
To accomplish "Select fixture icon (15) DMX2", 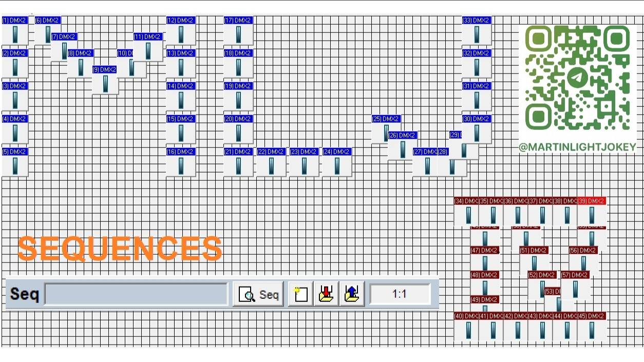I will [x=181, y=129].
